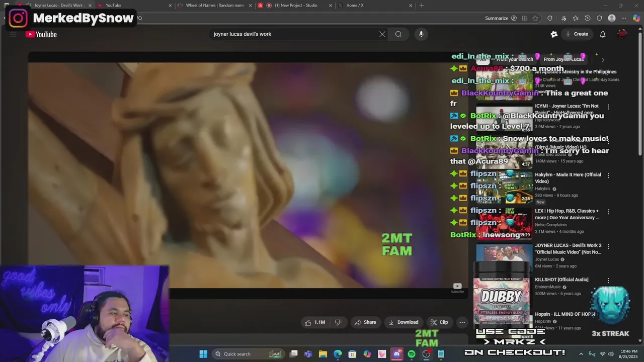
Task: Open YouTube notifications bell
Action: tap(603, 34)
